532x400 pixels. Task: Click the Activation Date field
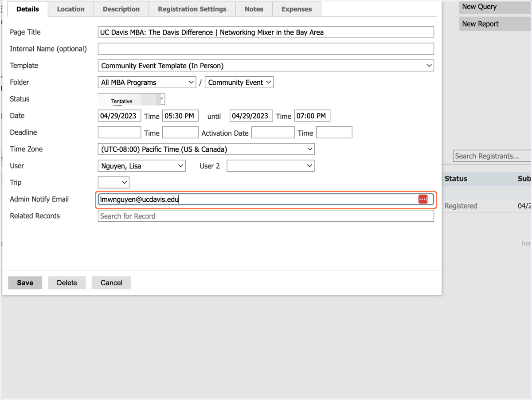click(273, 133)
